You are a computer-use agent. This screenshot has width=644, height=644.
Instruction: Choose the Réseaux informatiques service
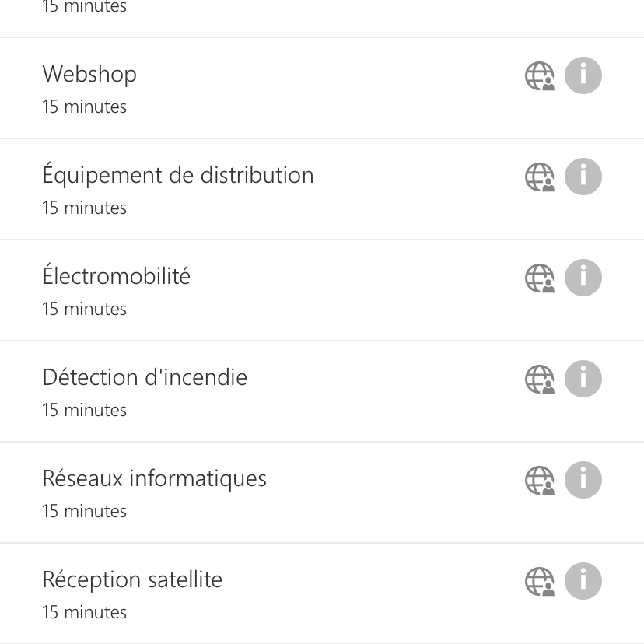154,478
